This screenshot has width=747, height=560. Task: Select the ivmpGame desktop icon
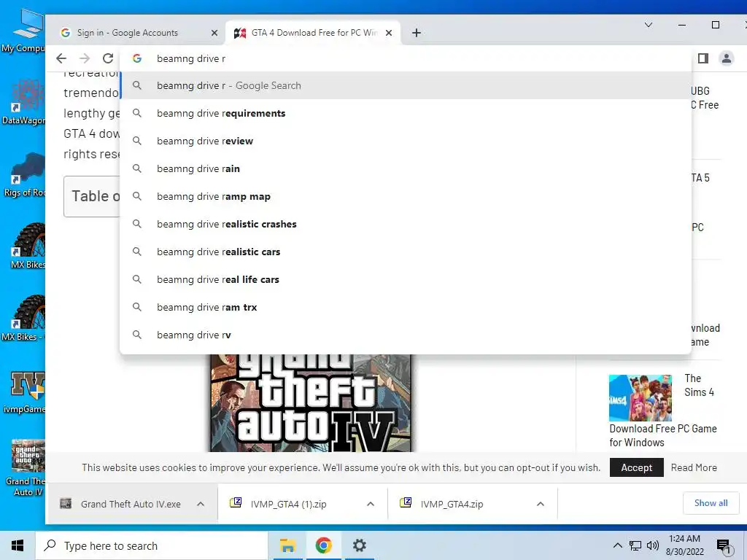[24, 392]
